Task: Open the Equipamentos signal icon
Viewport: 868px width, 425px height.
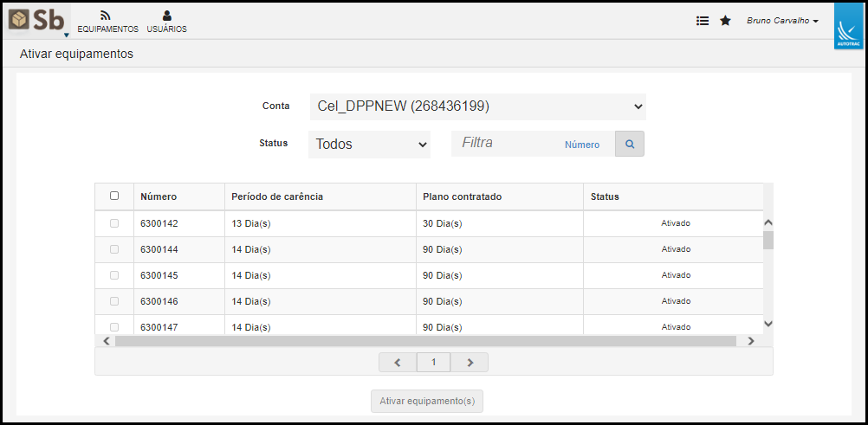Action: click(105, 16)
